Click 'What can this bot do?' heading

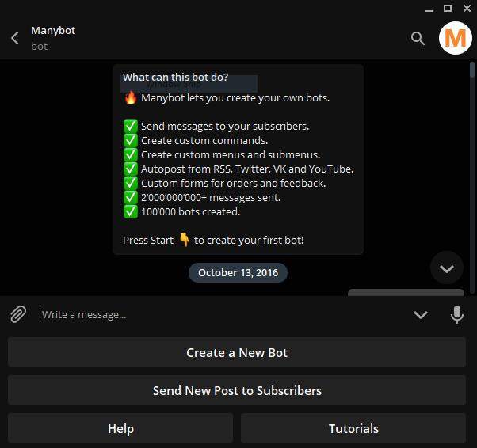pyautogui.click(x=175, y=78)
